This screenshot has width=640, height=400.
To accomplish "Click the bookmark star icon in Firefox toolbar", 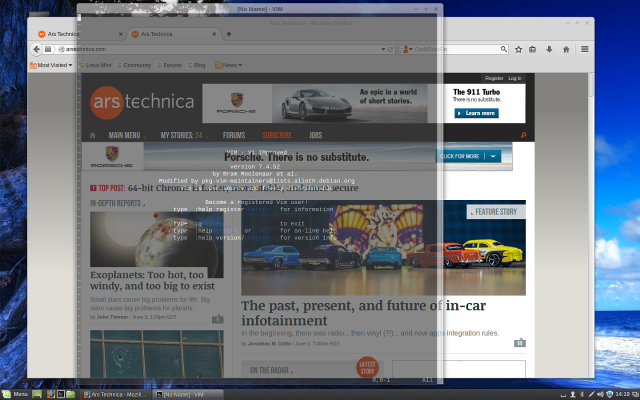I will [518, 49].
